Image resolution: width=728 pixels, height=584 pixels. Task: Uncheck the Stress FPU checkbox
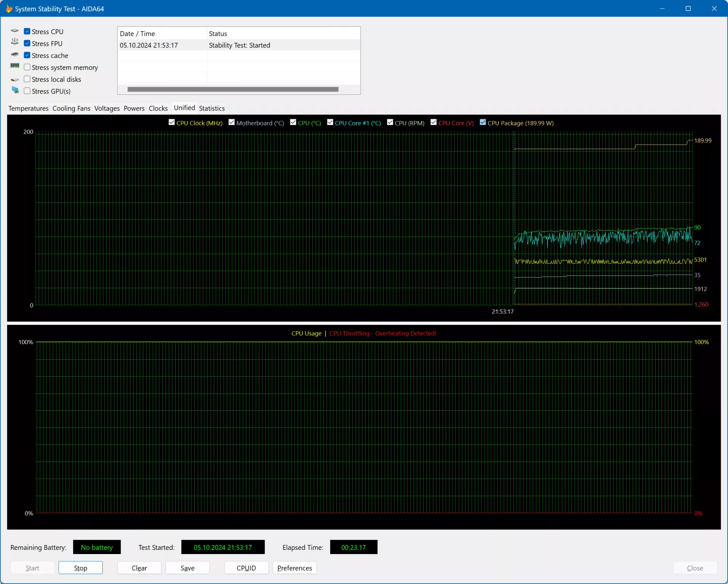click(x=27, y=43)
